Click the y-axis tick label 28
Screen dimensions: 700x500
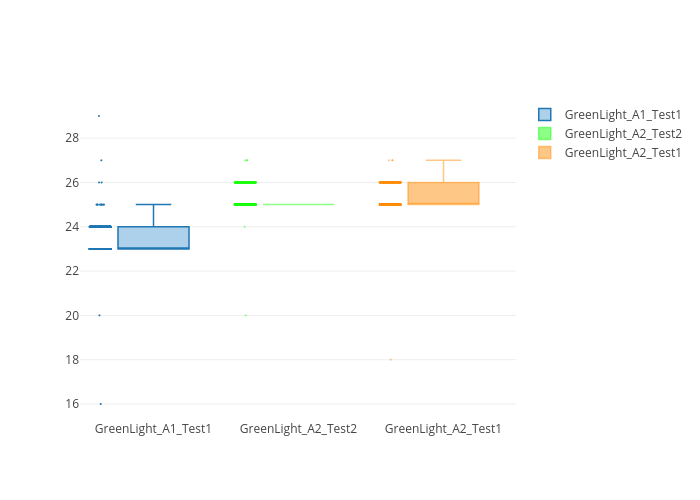point(72,138)
